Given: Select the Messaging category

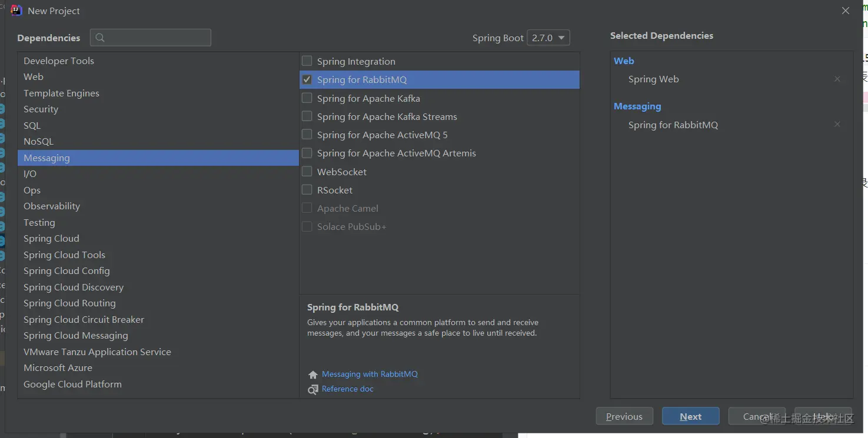Looking at the screenshot, I should pyautogui.click(x=158, y=158).
